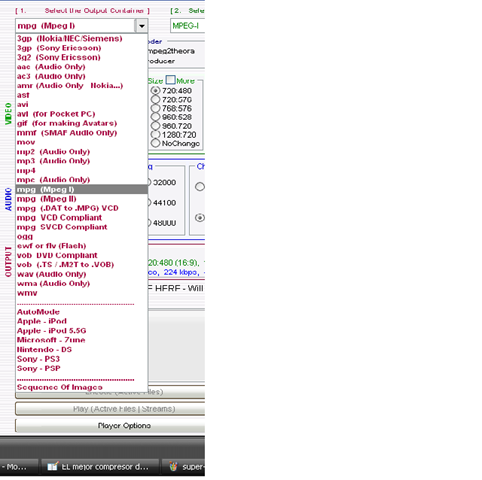This screenshot has height=480, width=482.
Task: Click Play (Active Files | Streams) button
Action: [x=110, y=409]
